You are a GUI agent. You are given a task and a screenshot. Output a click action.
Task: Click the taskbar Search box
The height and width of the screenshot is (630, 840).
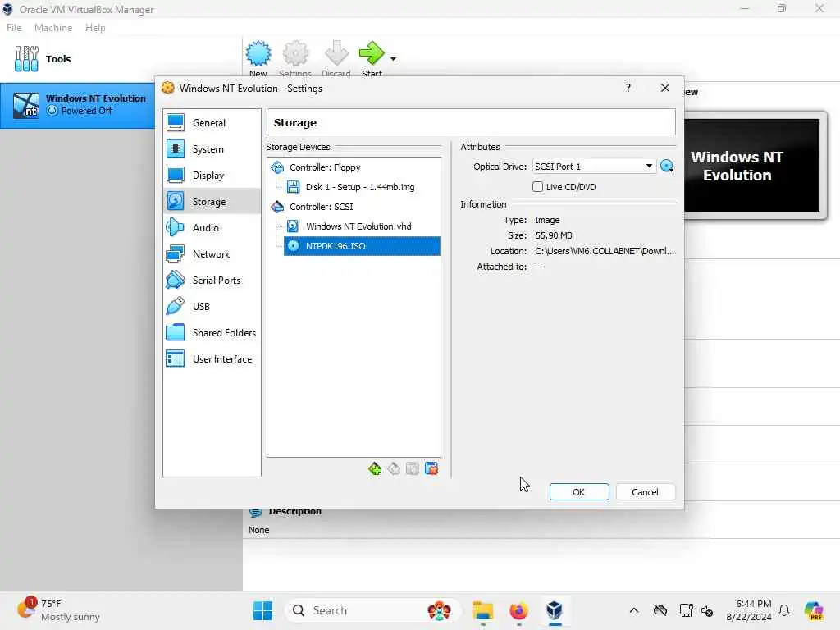click(x=372, y=610)
